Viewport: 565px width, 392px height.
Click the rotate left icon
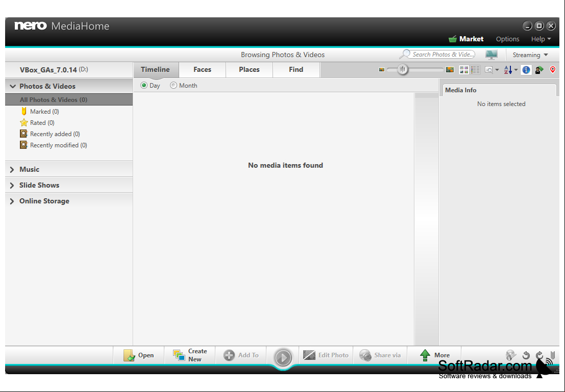(x=526, y=355)
